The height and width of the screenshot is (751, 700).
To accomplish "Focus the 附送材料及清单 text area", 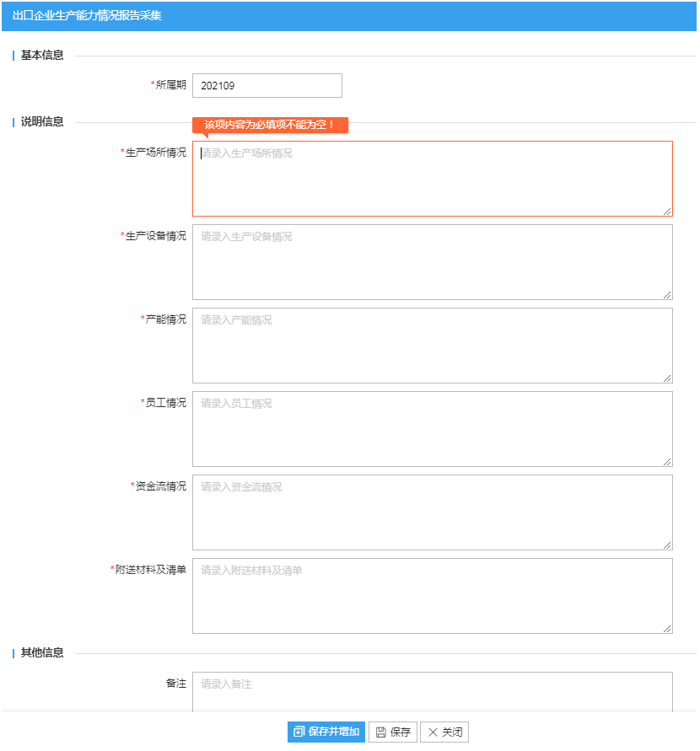I will click(433, 596).
